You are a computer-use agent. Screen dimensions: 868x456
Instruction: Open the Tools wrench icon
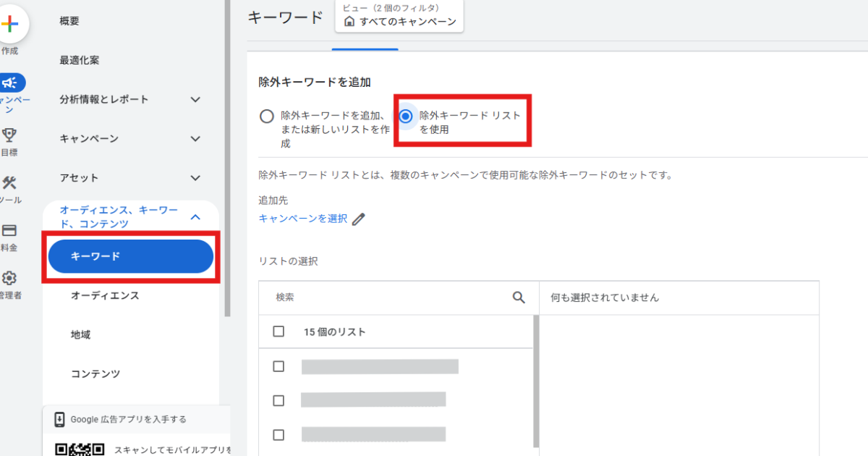pos(9,182)
